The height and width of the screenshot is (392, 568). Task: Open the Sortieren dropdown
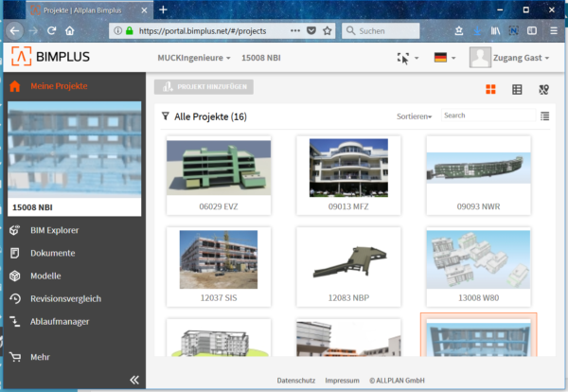tap(414, 116)
